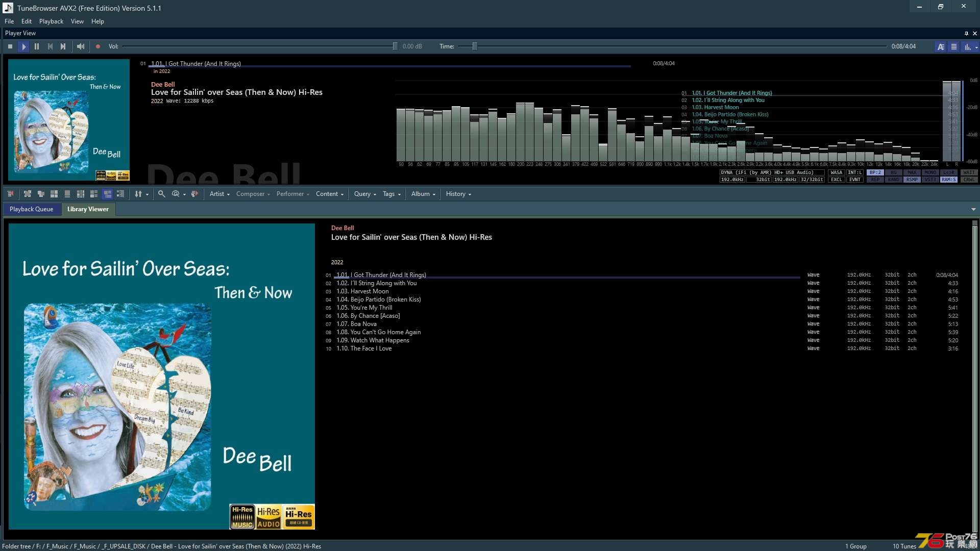The width and height of the screenshot is (980, 551).
Task: Open the Performer filter dropdown
Action: [293, 194]
